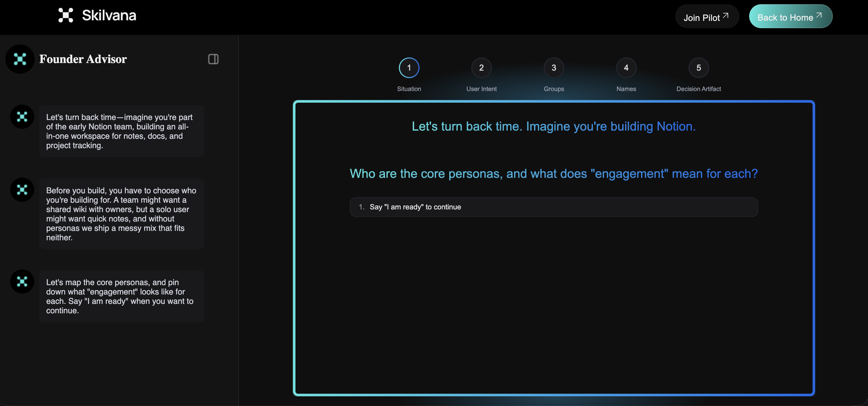Viewport: 868px width, 406px height.
Task: Click the avatar beside the persona-mapping message
Action: point(21,281)
